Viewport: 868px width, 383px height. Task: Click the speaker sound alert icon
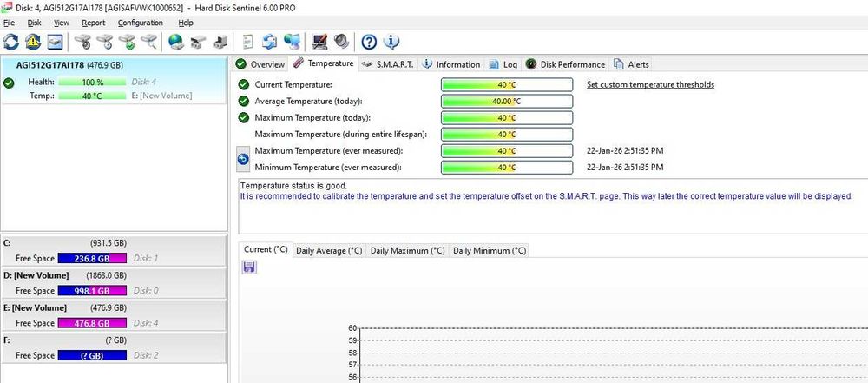pyautogui.click(x=341, y=42)
